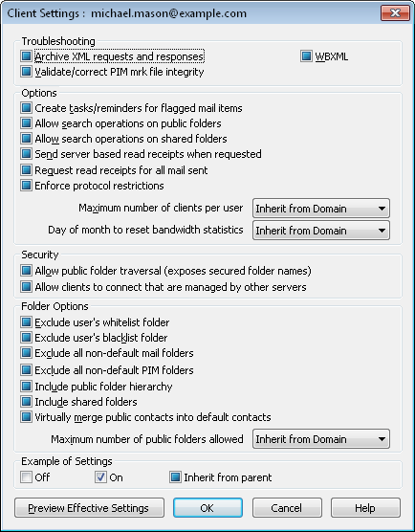Open Maximum number of clients per user dropdown
The height and width of the screenshot is (532, 415).
click(x=321, y=209)
